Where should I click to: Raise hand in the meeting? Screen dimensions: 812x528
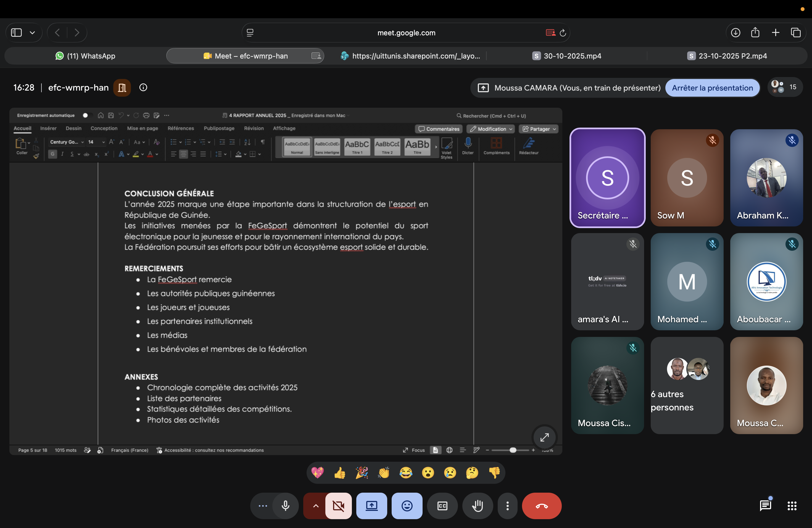click(477, 505)
